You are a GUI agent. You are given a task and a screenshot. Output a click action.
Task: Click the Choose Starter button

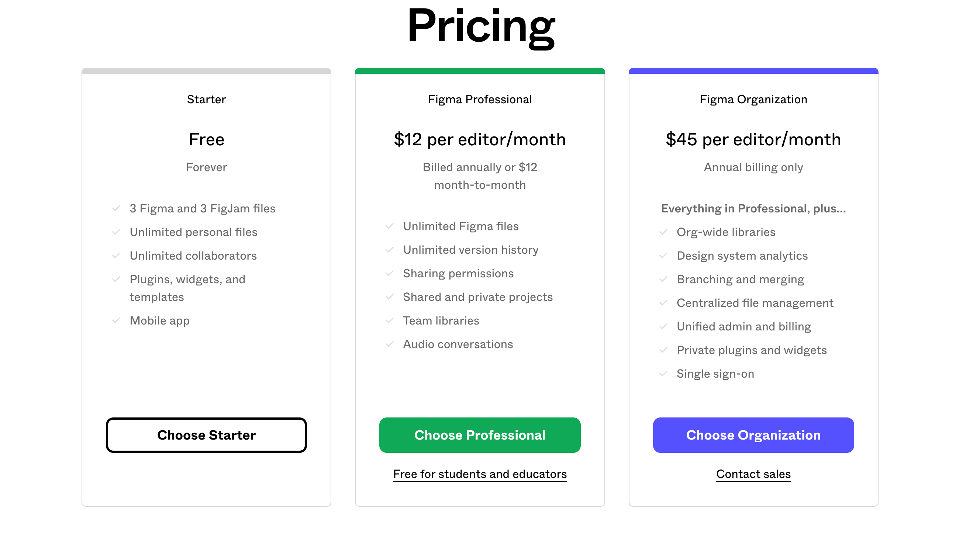point(206,435)
